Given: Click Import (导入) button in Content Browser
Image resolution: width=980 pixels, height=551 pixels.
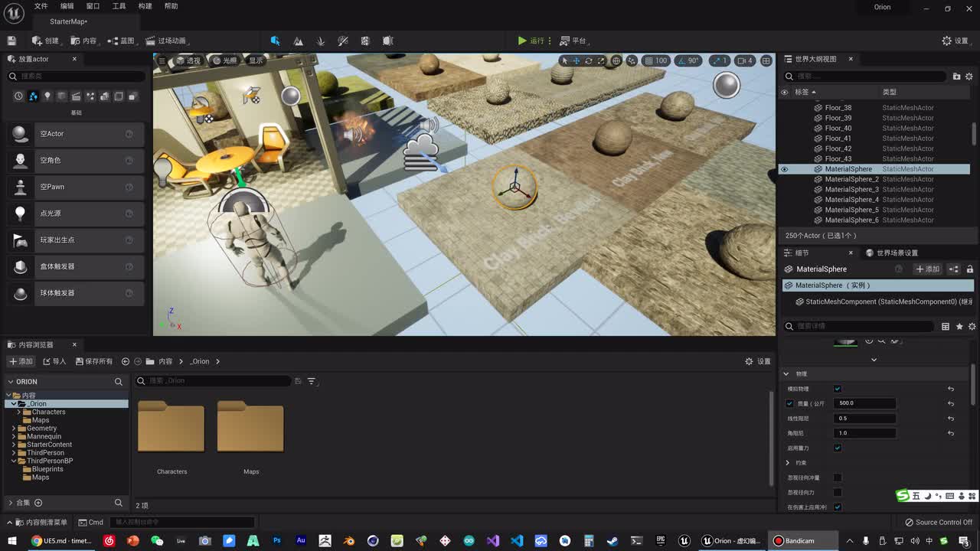Looking at the screenshot, I should coord(54,361).
